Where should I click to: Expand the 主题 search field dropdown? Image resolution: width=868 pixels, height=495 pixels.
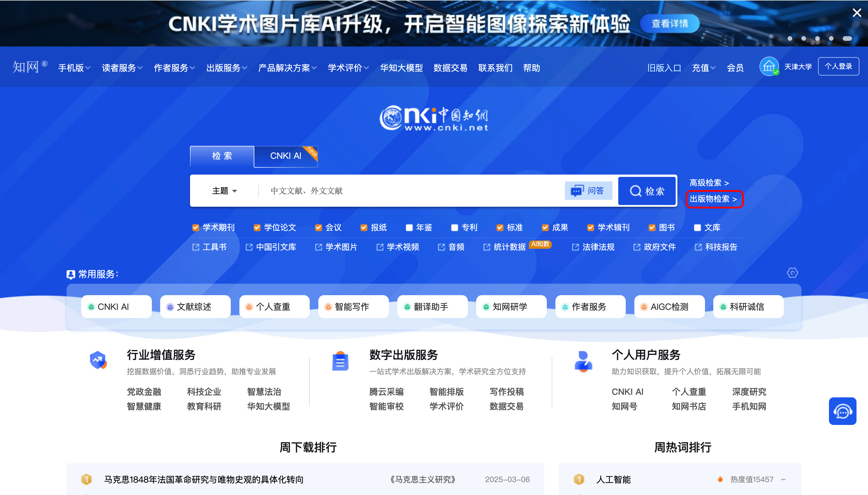point(224,191)
